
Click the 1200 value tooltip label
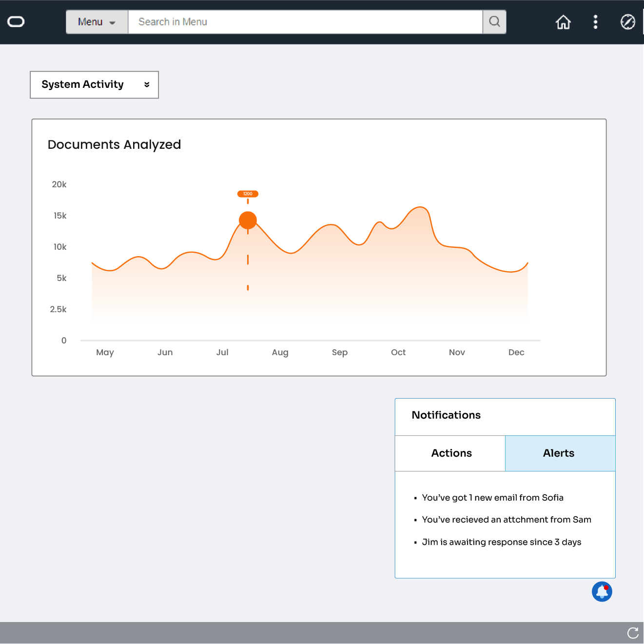click(248, 194)
